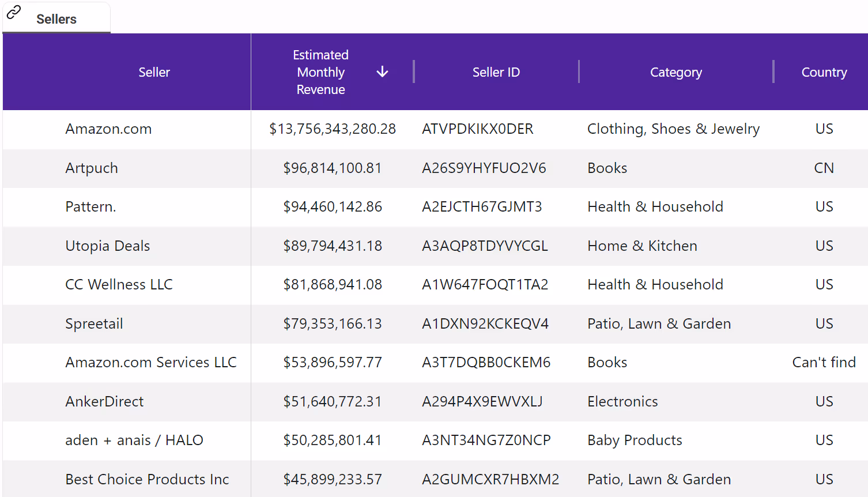Sort by Seller column header
The width and height of the screenshot is (868, 497).
(154, 72)
